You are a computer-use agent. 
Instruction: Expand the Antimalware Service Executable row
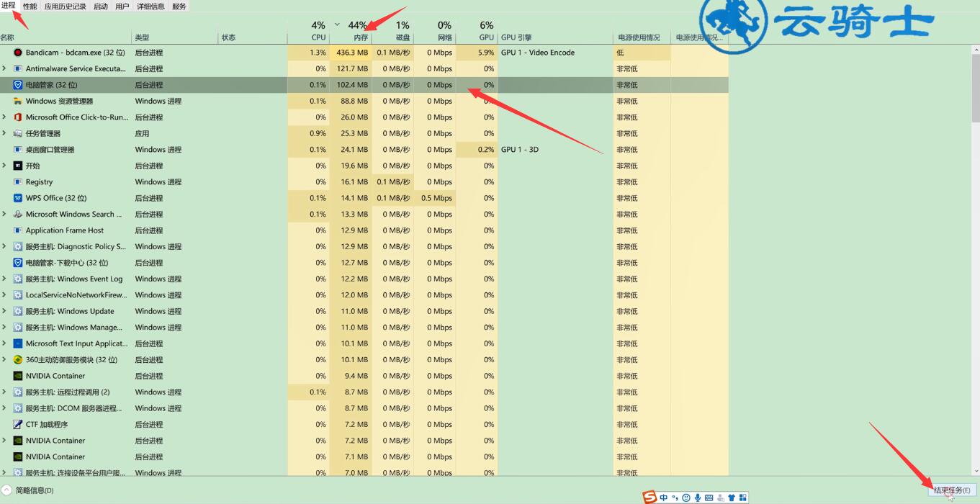point(4,69)
